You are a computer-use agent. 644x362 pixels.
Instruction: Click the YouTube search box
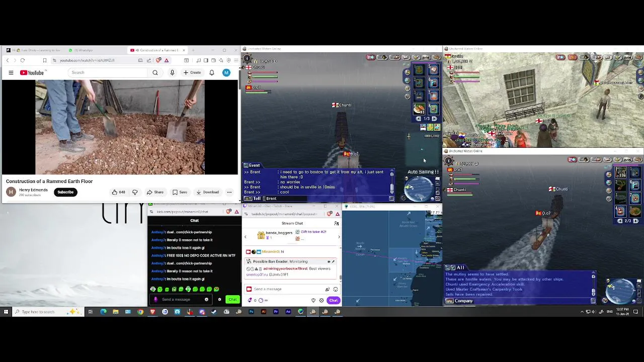tap(108, 72)
